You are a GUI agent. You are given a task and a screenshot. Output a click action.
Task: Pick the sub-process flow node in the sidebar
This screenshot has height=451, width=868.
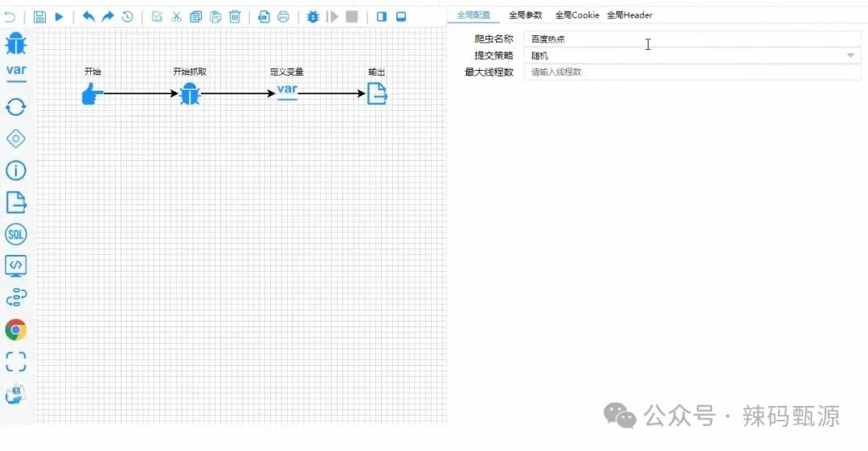point(16,297)
